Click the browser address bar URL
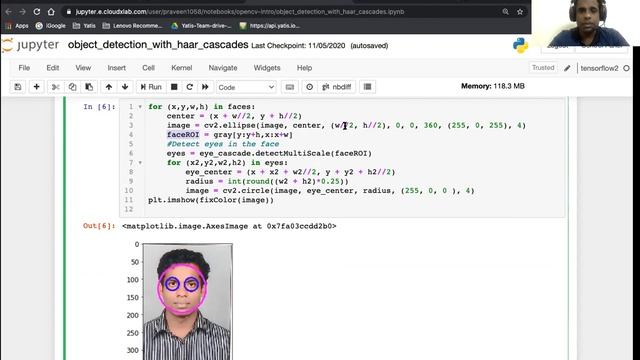The width and height of the screenshot is (640, 360). [240, 12]
